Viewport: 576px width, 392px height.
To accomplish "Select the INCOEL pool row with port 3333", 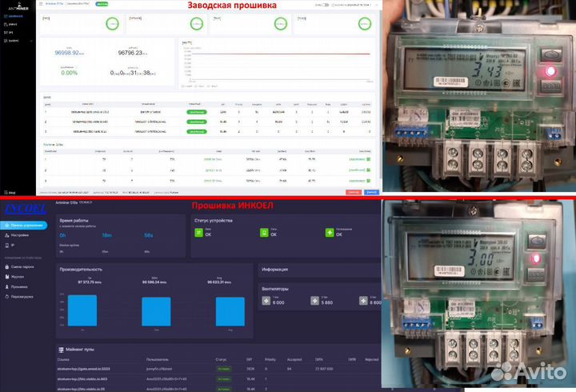I will tap(218, 369).
